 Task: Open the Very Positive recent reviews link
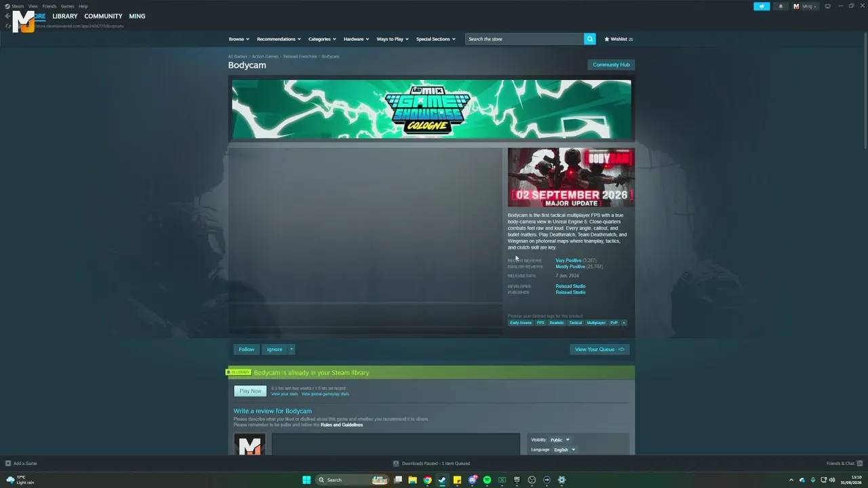click(568, 260)
